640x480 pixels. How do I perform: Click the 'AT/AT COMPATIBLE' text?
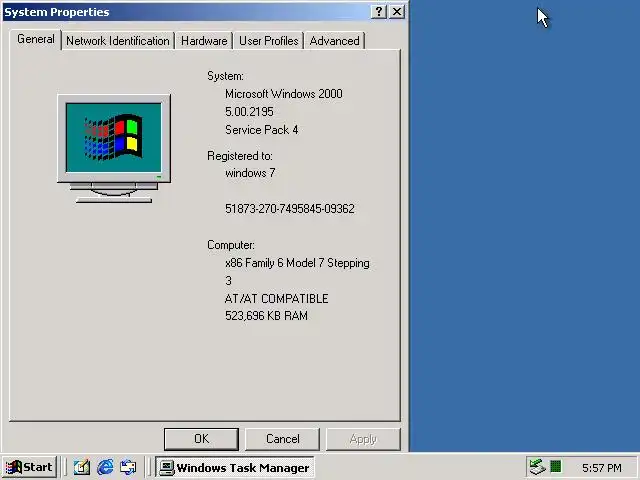click(x=276, y=299)
